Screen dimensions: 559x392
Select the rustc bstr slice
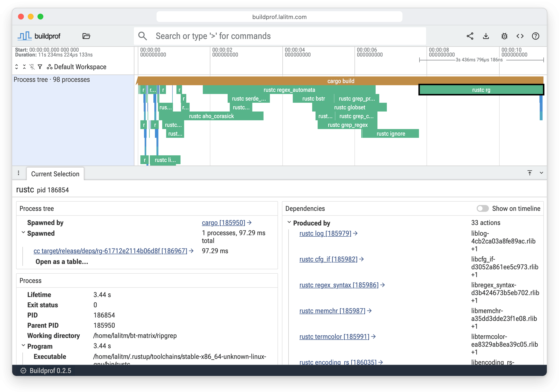pyautogui.click(x=313, y=99)
